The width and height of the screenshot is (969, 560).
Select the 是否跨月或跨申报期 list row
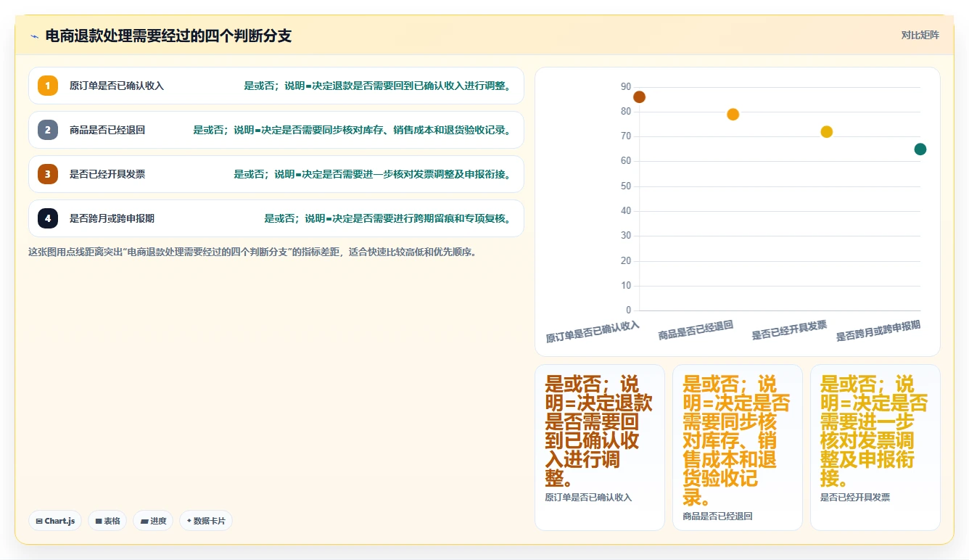(276, 218)
